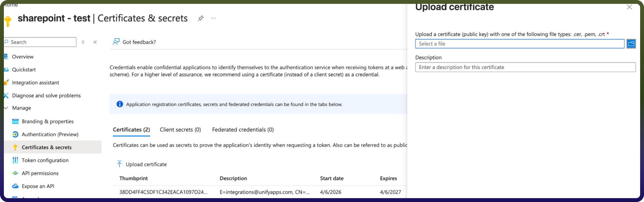Click the API permissions sidebar icon

pos(15,173)
